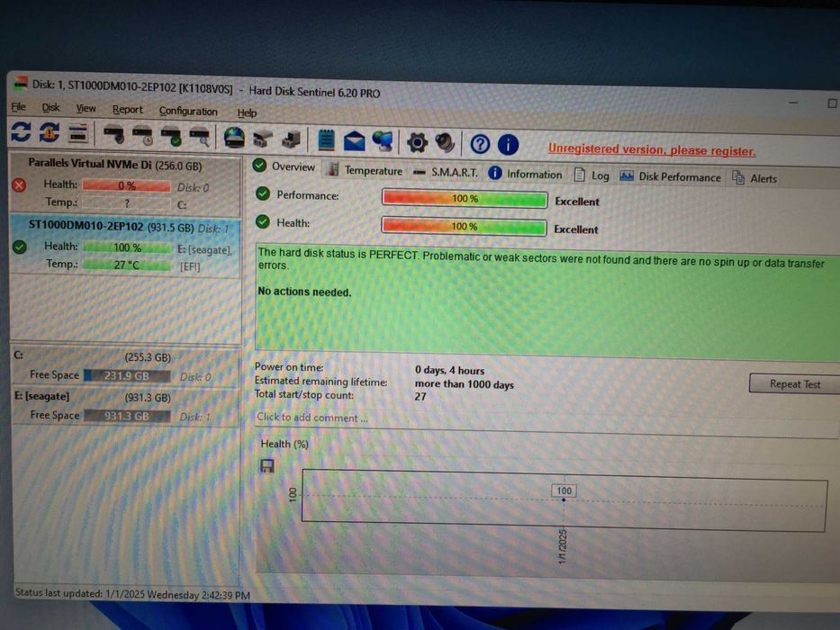Switch to the Temperature tab

coord(366,170)
